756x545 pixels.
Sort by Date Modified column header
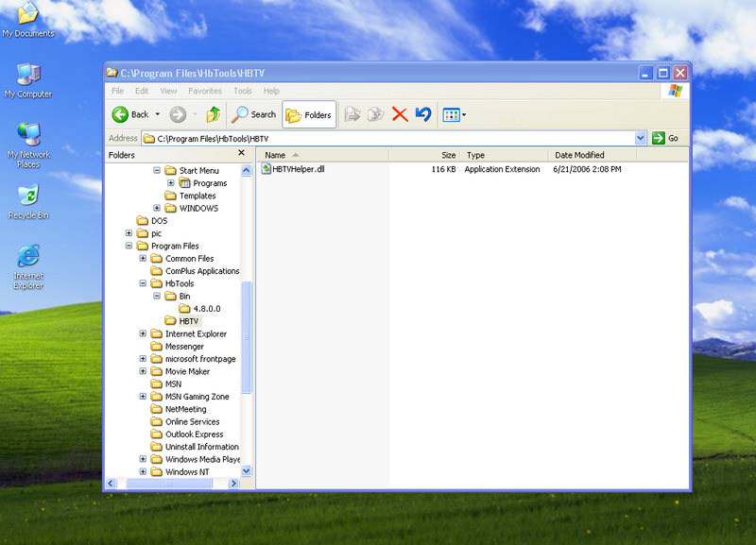click(x=593, y=155)
